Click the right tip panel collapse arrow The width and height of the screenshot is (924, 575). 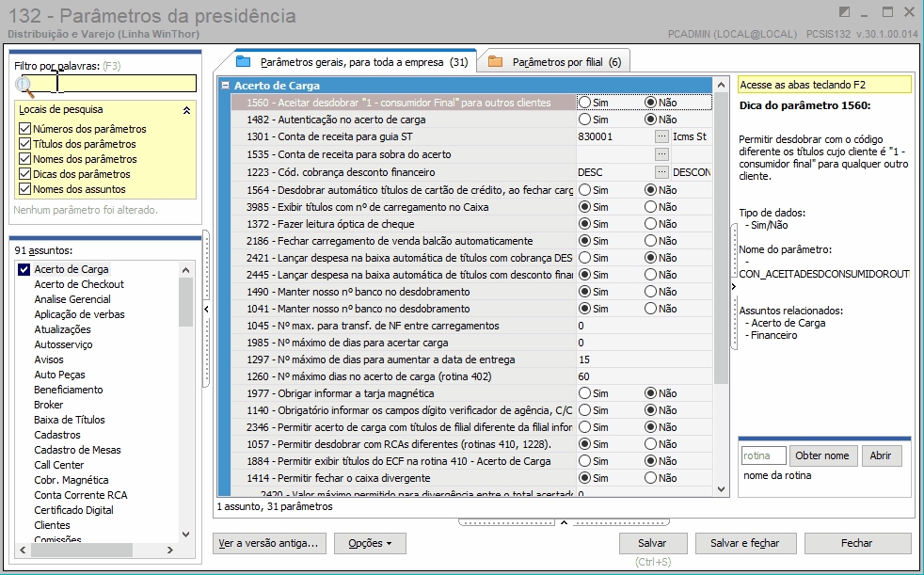tap(734, 286)
